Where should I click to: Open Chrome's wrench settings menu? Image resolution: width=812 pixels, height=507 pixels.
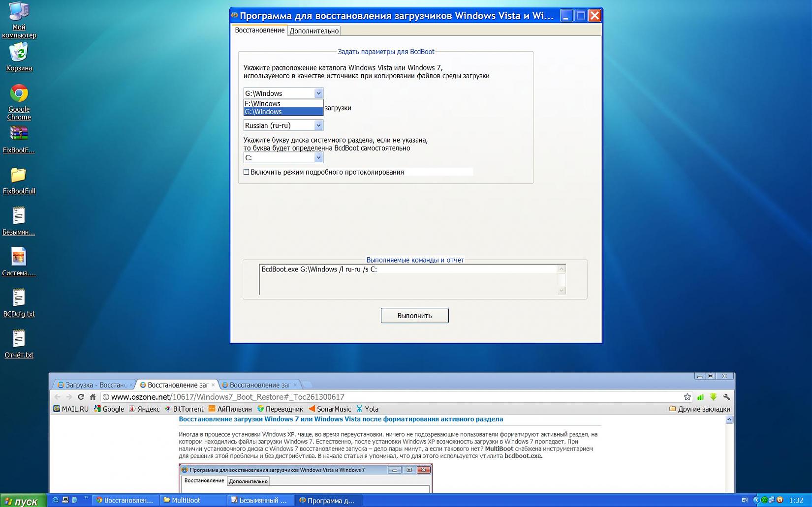click(726, 397)
